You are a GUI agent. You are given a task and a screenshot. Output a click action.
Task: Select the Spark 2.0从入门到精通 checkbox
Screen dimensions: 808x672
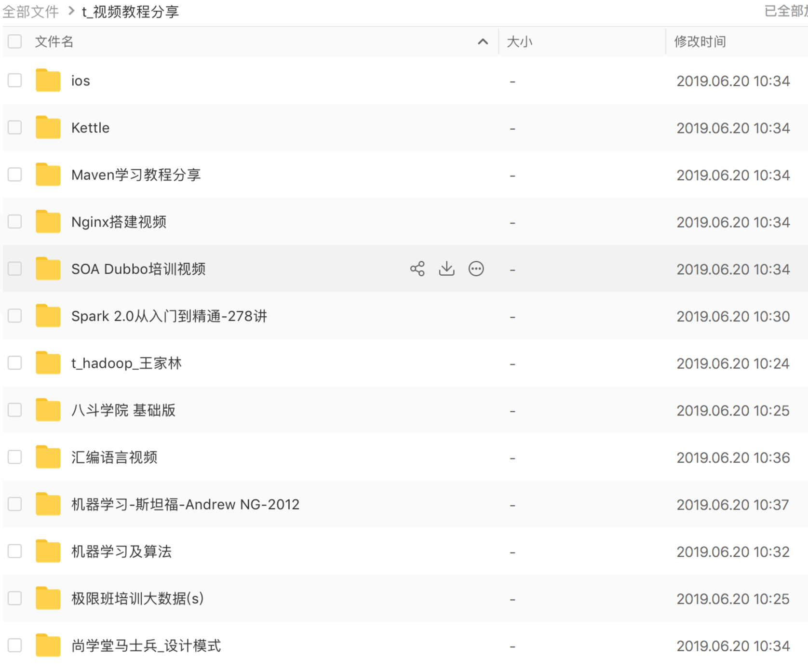pos(15,316)
